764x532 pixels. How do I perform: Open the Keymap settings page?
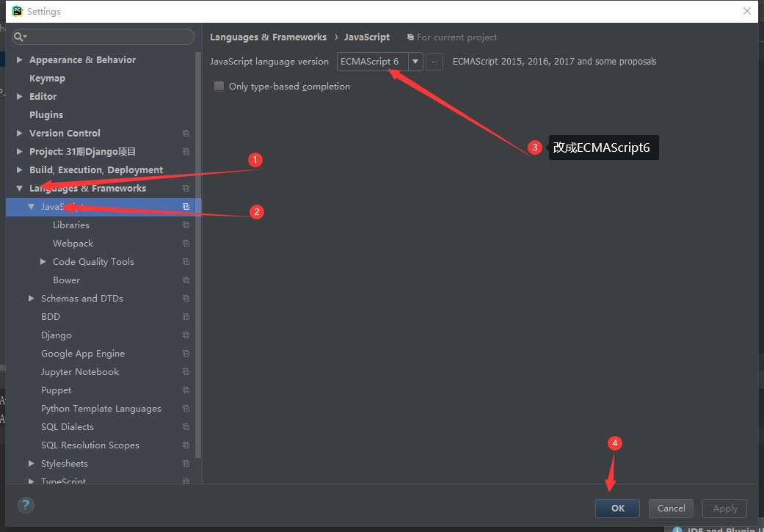point(47,79)
